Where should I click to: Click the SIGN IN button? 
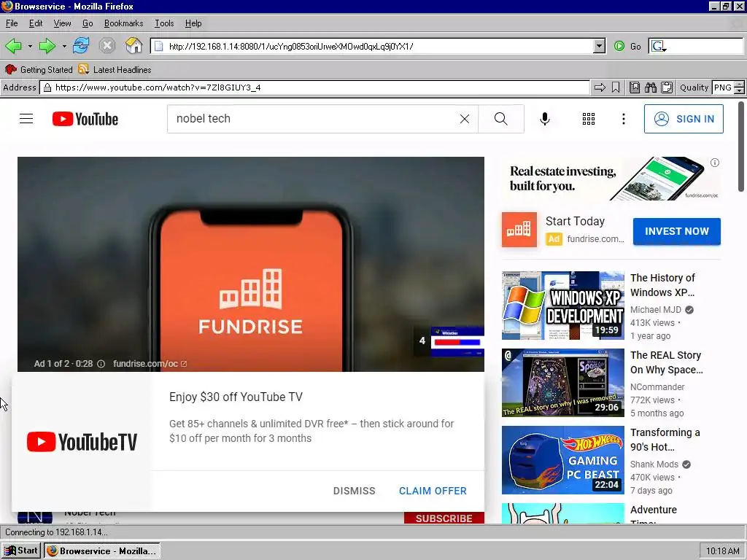tap(684, 119)
